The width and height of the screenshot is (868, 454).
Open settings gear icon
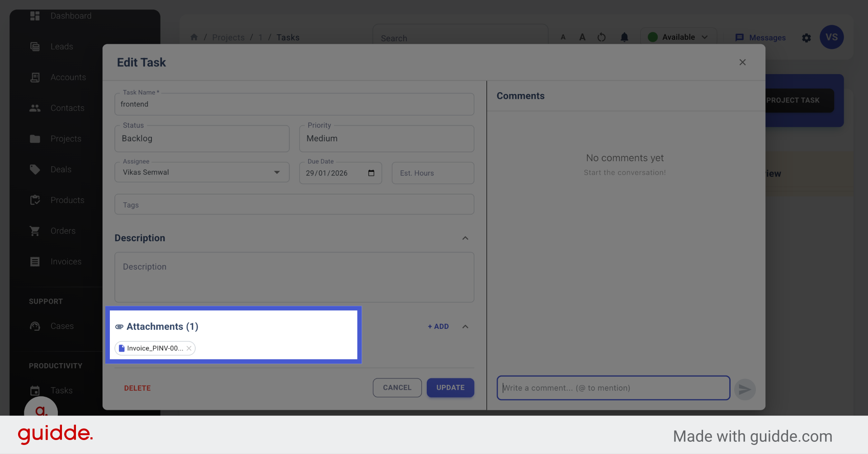coord(807,38)
